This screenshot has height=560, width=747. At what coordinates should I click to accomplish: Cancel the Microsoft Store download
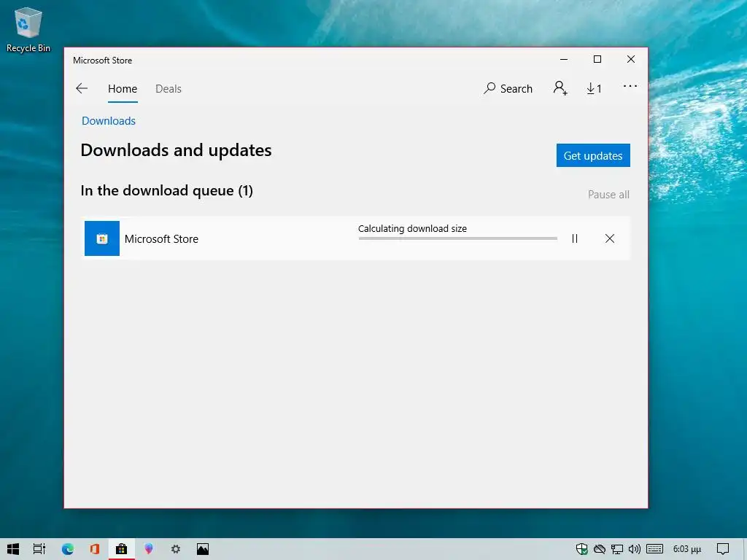pyautogui.click(x=610, y=238)
